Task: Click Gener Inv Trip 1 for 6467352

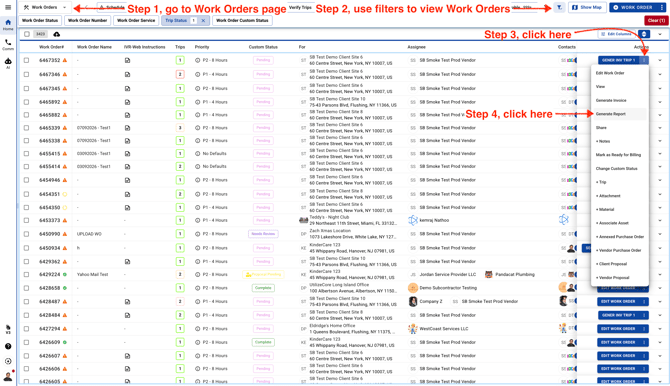Action: 619,60
